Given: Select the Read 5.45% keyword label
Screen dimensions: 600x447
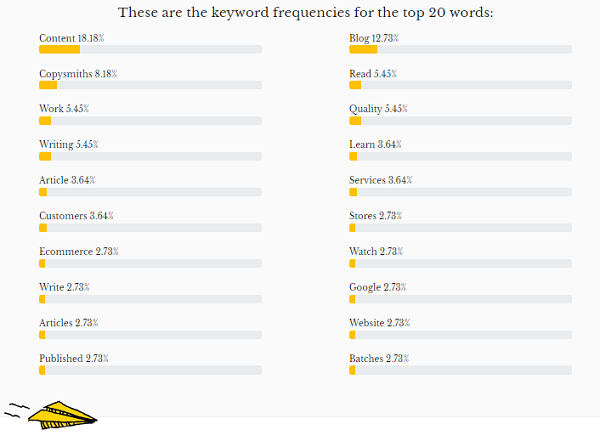Looking at the screenshot, I should point(374,74).
